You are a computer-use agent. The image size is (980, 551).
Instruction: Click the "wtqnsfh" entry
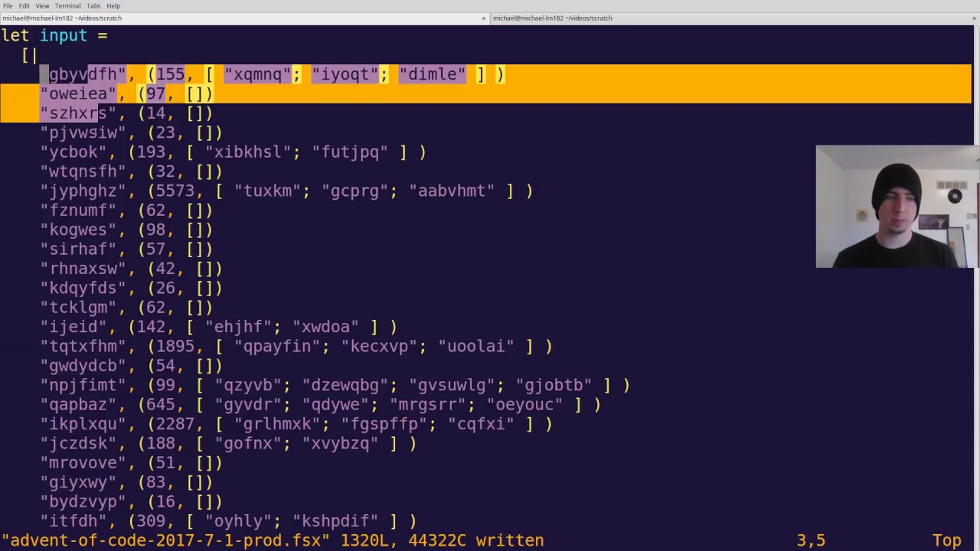132,171
